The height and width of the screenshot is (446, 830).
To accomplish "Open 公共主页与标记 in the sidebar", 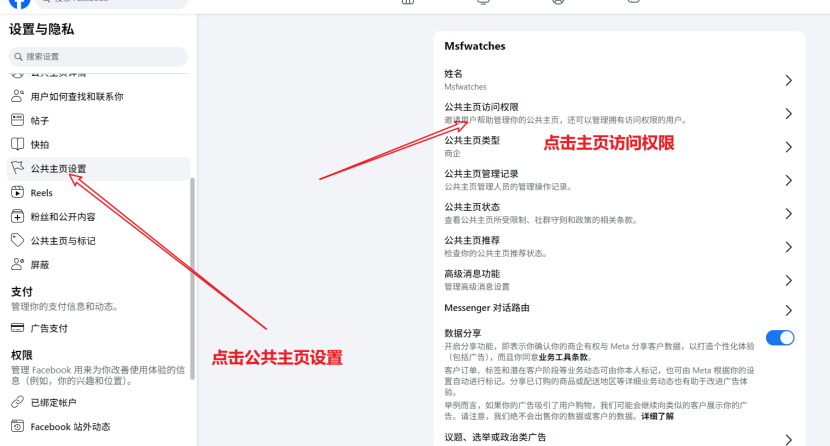I will pos(98,241).
